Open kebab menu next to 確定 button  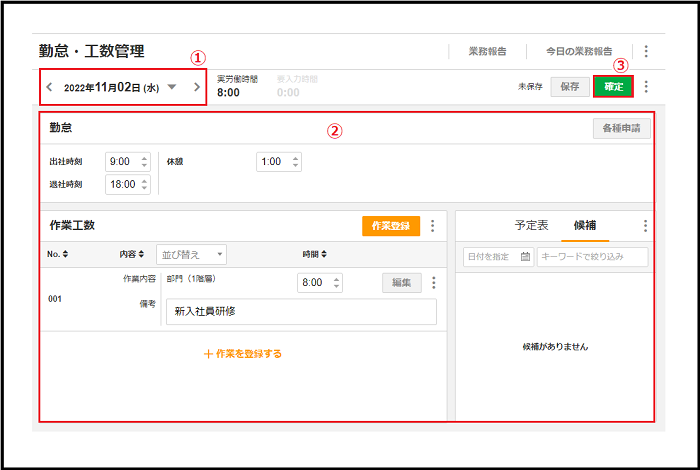(x=646, y=87)
